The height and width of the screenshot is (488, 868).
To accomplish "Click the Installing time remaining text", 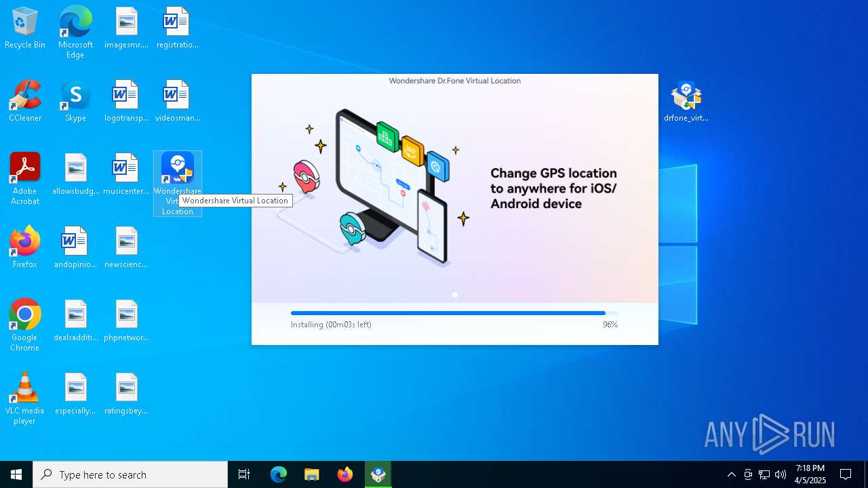I will coord(331,325).
